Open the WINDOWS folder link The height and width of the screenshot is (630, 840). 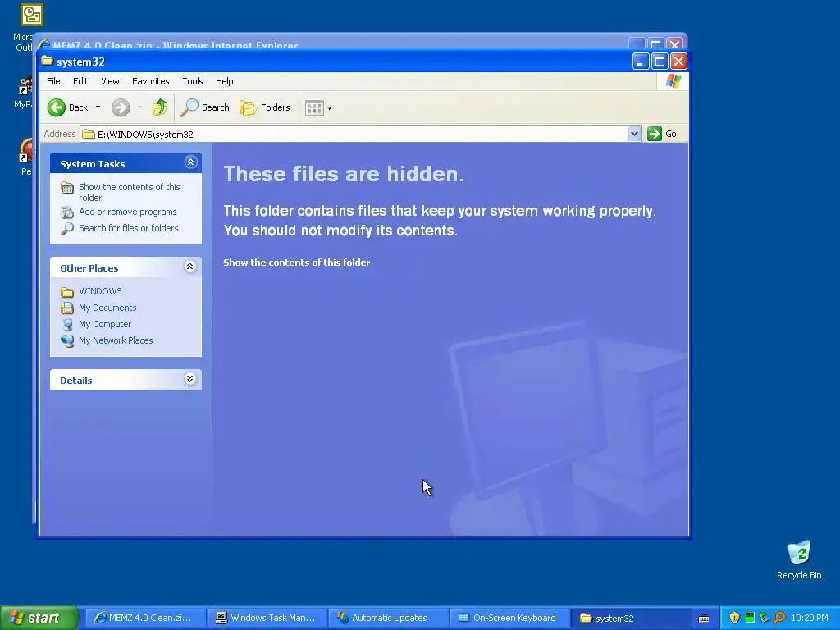[100, 291]
